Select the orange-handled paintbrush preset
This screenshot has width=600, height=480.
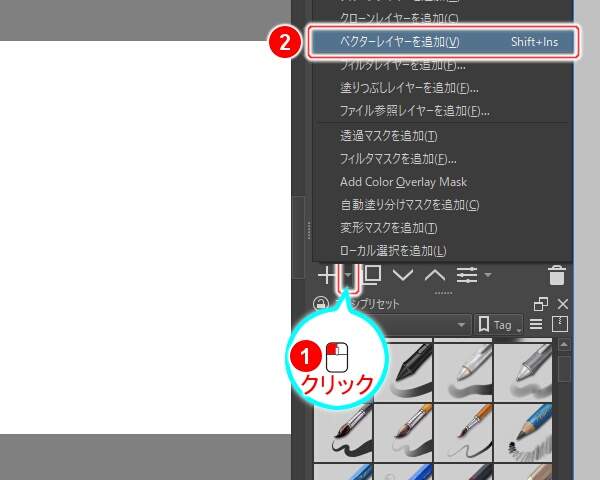click(403, 433)
